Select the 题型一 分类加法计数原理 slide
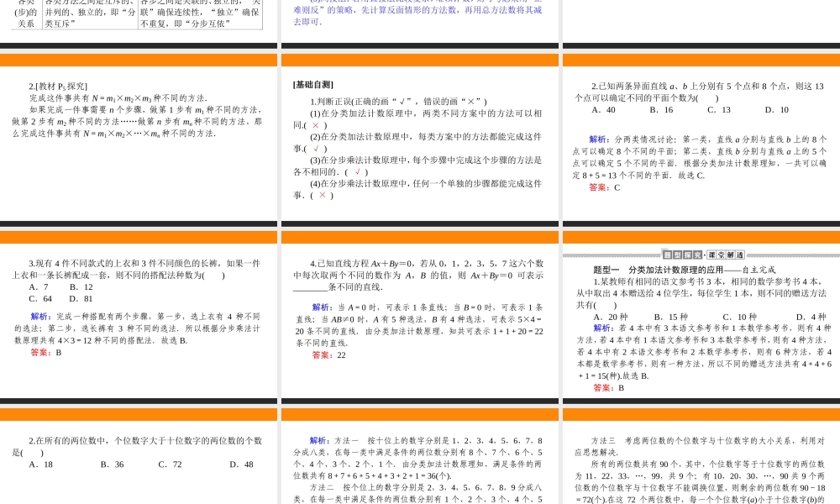 (x=701, y=318)
